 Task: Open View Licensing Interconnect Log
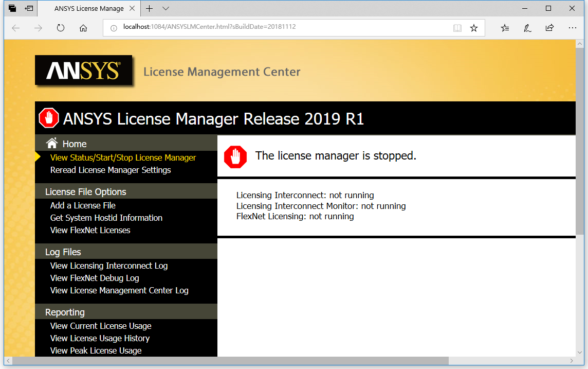pos(109,266)
